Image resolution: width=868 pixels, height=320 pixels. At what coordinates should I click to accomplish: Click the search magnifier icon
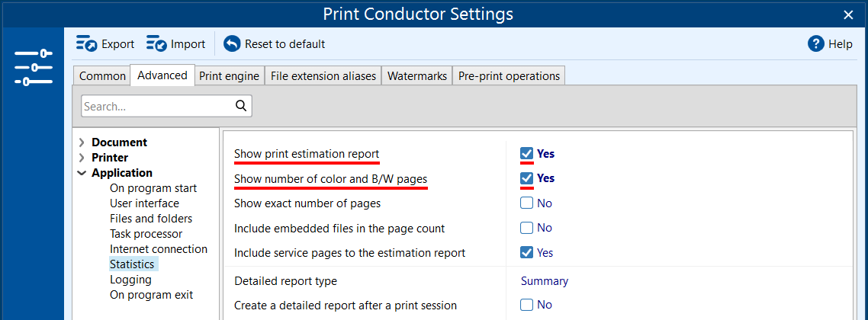[241, 106]
